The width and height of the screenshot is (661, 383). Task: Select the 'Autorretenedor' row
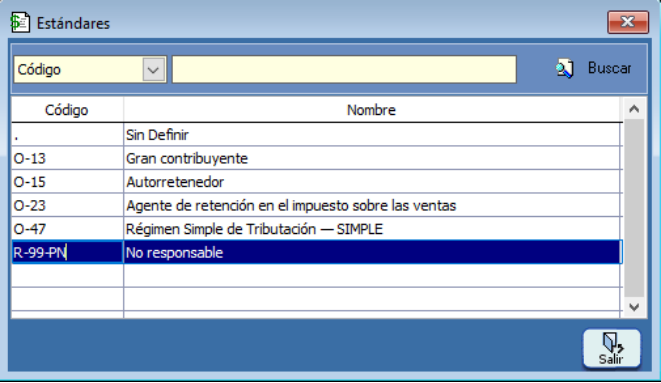[317, 182]
